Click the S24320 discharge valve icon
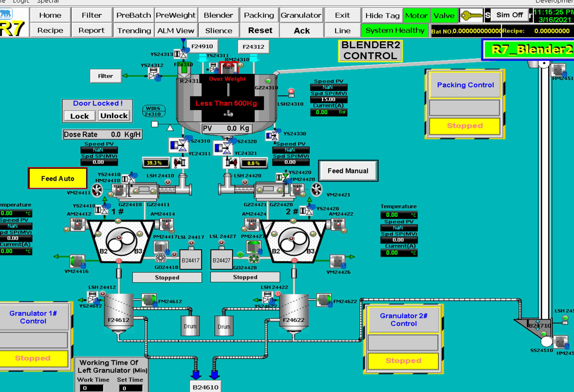The height and width of the screenshot is (392, 574). click(x=223, y=148)
